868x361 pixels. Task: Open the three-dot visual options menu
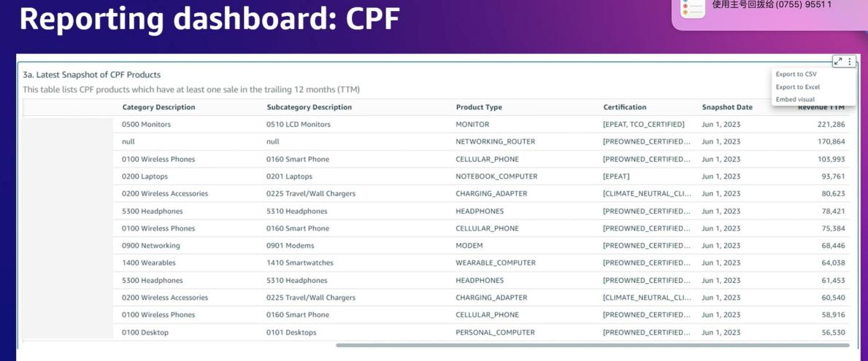pyautogui.click(x=850, y=61)
